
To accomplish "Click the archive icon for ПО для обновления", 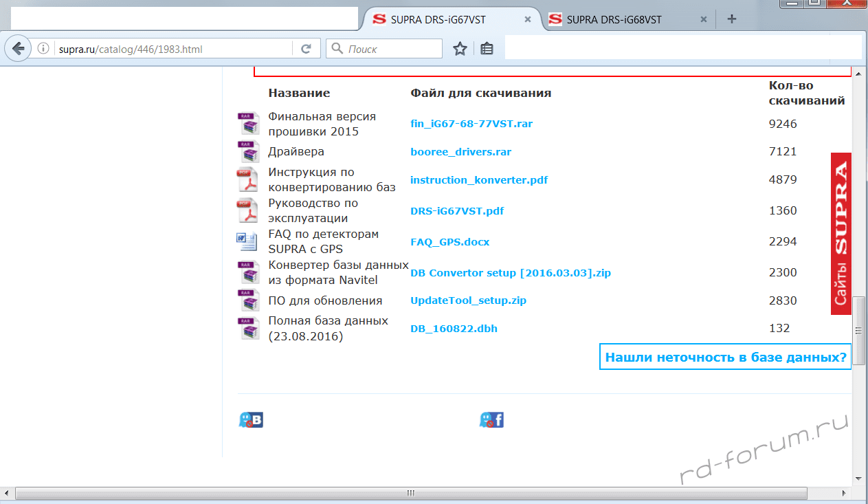I will 248,300.
